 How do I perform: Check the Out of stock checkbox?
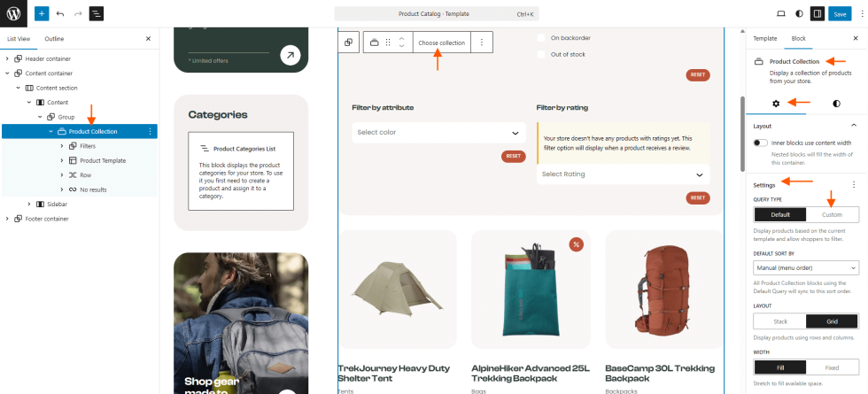tap(542, 55)
